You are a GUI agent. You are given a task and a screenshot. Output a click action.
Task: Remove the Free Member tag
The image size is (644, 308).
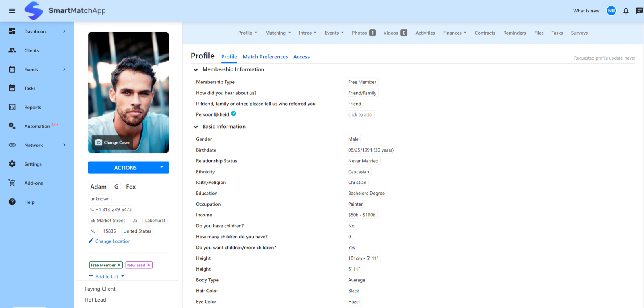[119, 265]
